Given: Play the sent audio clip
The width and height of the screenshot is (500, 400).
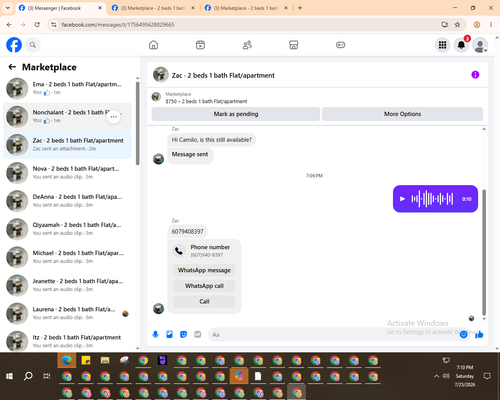Looking at the screenshot, I should 402,199.
